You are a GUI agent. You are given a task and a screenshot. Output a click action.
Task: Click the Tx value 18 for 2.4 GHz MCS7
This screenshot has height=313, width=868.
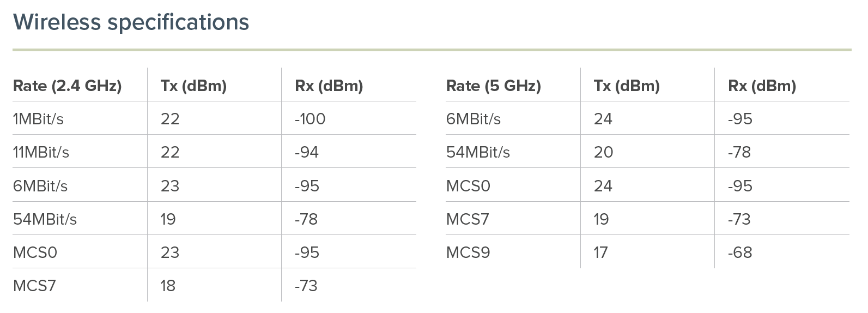point(168,286)
